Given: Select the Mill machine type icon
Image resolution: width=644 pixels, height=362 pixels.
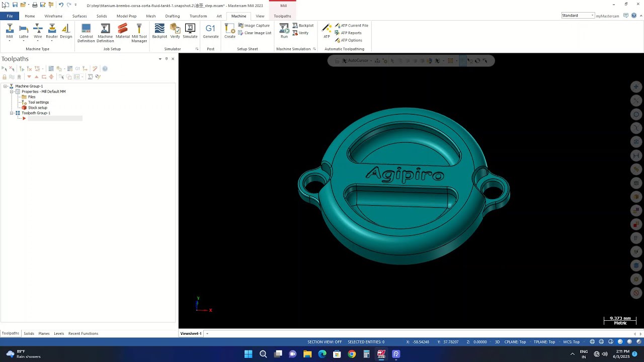Looking at the screenshot, I should tap(10, 32).
